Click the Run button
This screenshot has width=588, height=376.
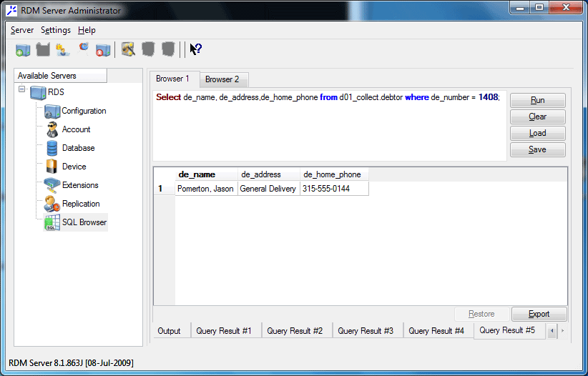click(x=537, y=101)
